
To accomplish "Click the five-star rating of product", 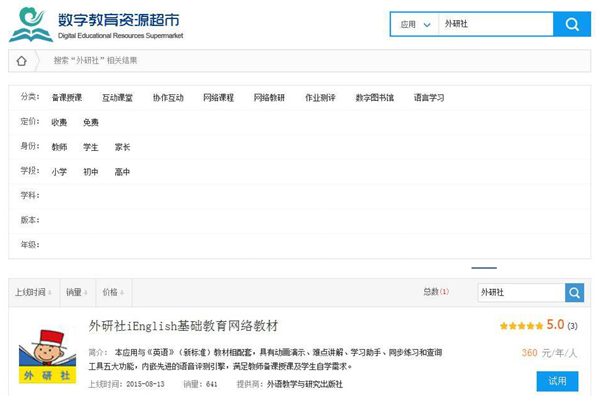I will (x=521, y=326).
